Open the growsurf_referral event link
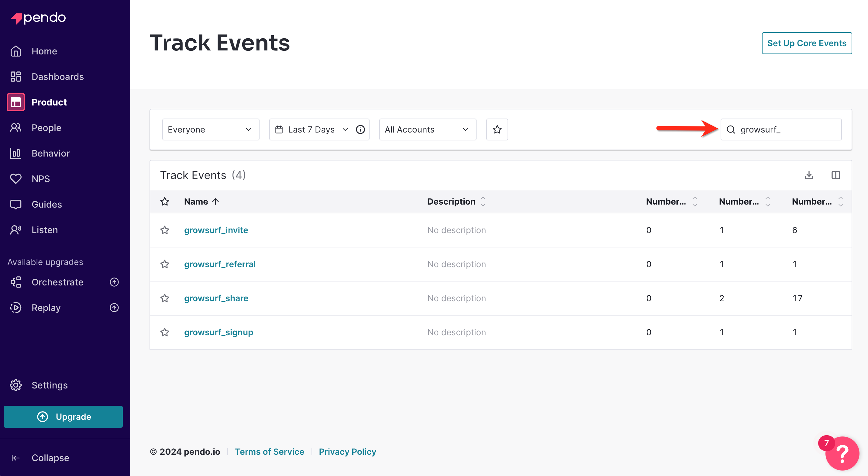This screenshot has height=476, width=868. (x=220, y=264)
